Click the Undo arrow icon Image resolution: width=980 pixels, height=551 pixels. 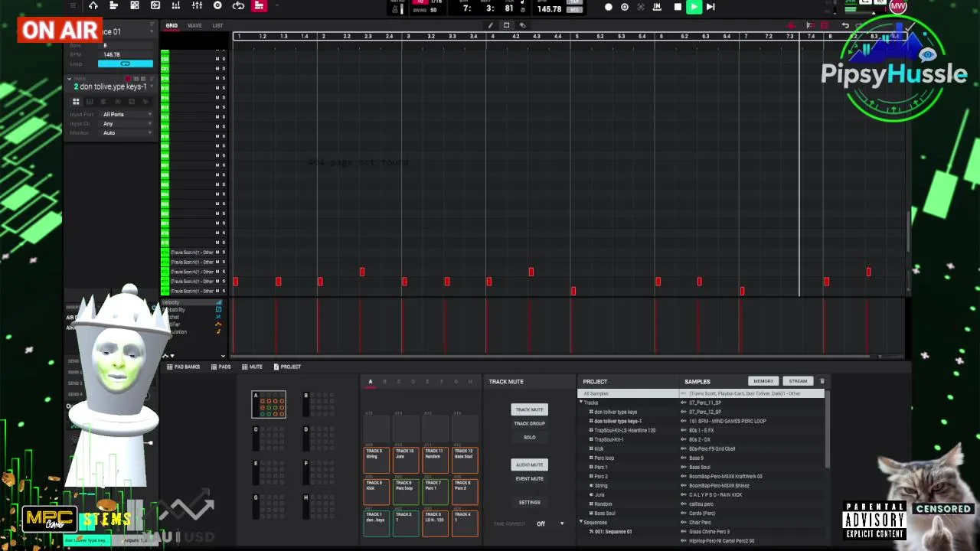[845, 25]
